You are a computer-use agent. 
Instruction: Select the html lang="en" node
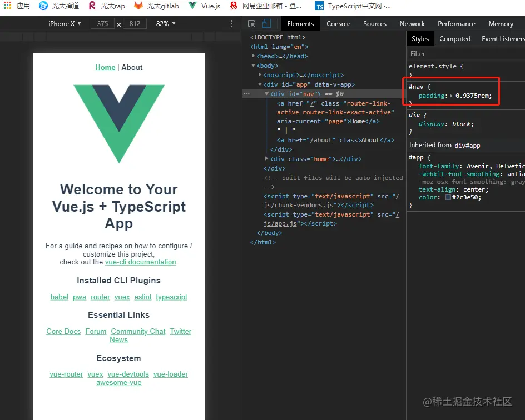(279, 47)
